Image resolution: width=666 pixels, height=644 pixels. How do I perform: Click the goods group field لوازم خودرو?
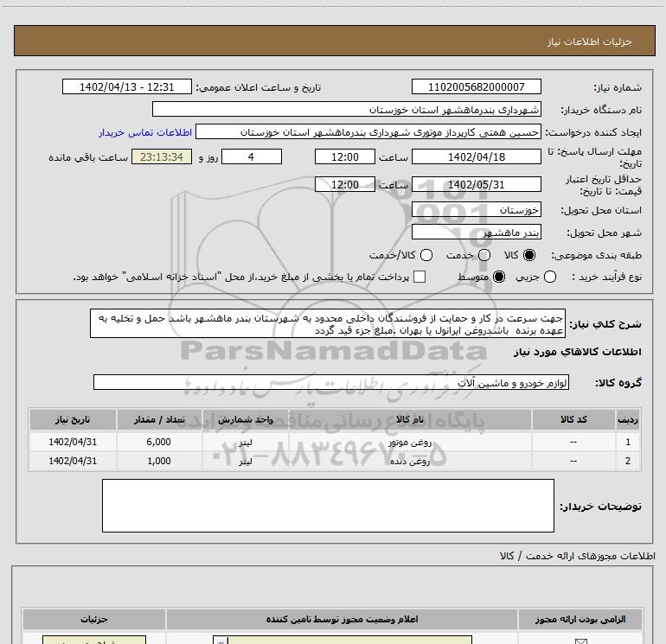tap(331, 382)
